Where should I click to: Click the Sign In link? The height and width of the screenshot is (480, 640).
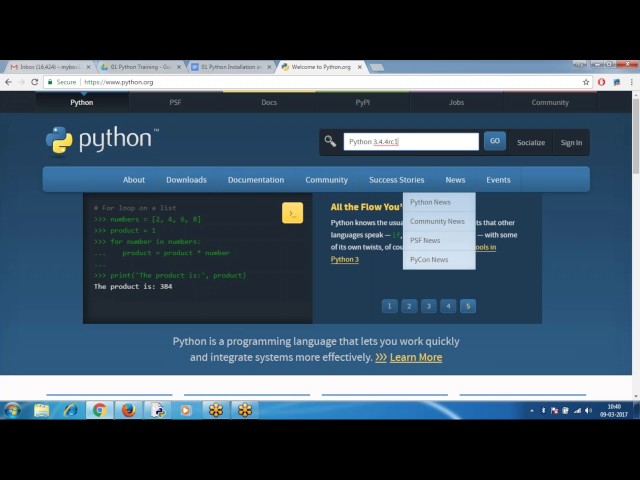pyautogui.click(x=571, y=142)
